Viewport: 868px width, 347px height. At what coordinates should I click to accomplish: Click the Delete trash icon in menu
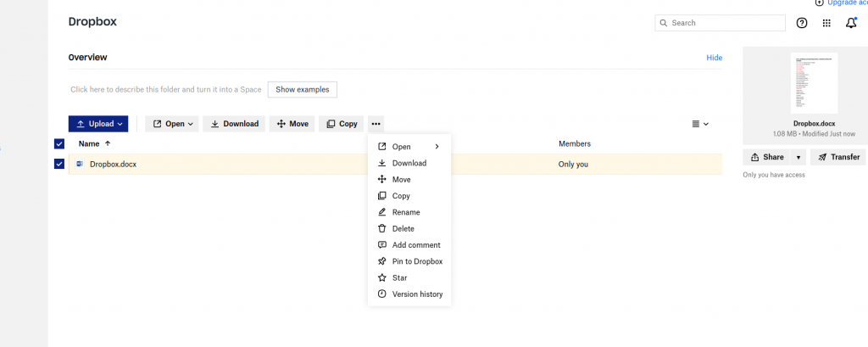coord(382,228)
